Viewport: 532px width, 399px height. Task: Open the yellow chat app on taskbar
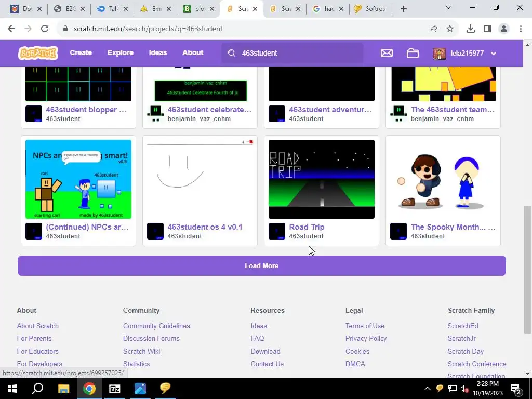(165, 389)
